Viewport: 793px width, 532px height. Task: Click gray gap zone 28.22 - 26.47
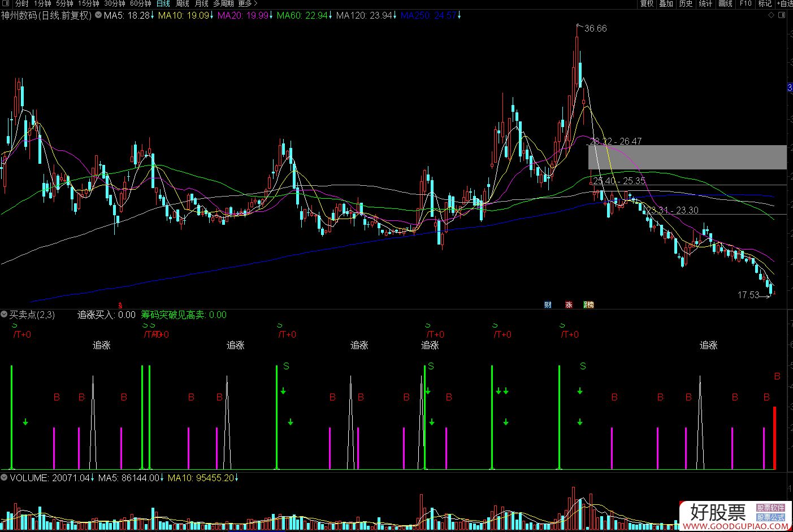click(687, 157)
